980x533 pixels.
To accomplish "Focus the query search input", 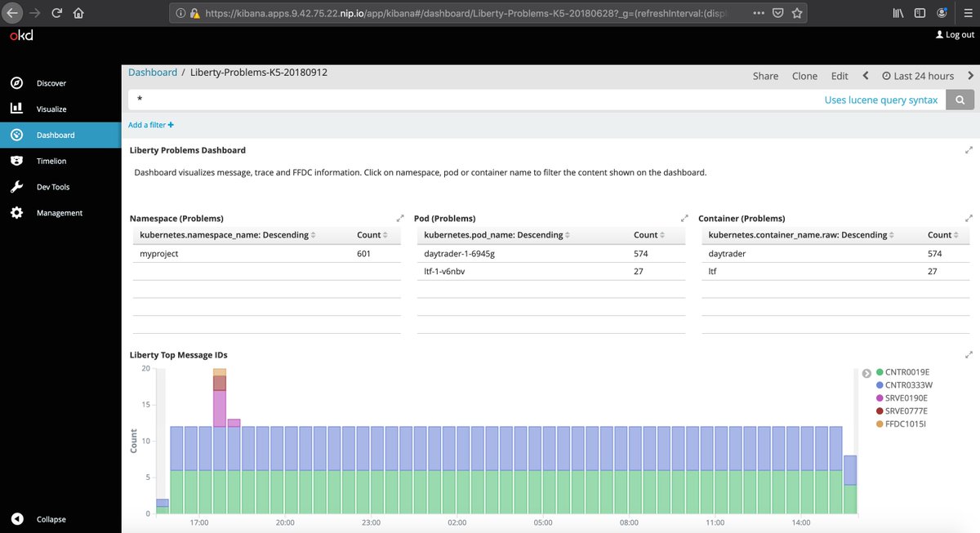I will [x=474, y=100].
